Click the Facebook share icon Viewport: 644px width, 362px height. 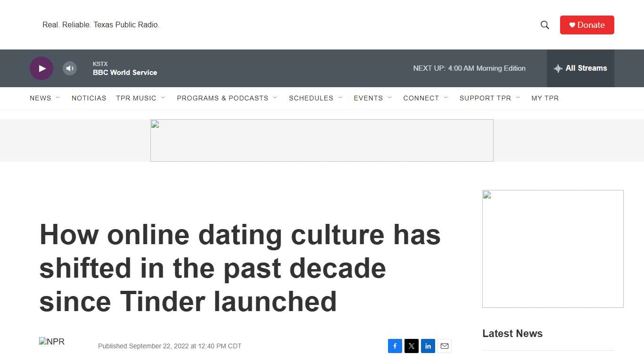coord(395,346)
